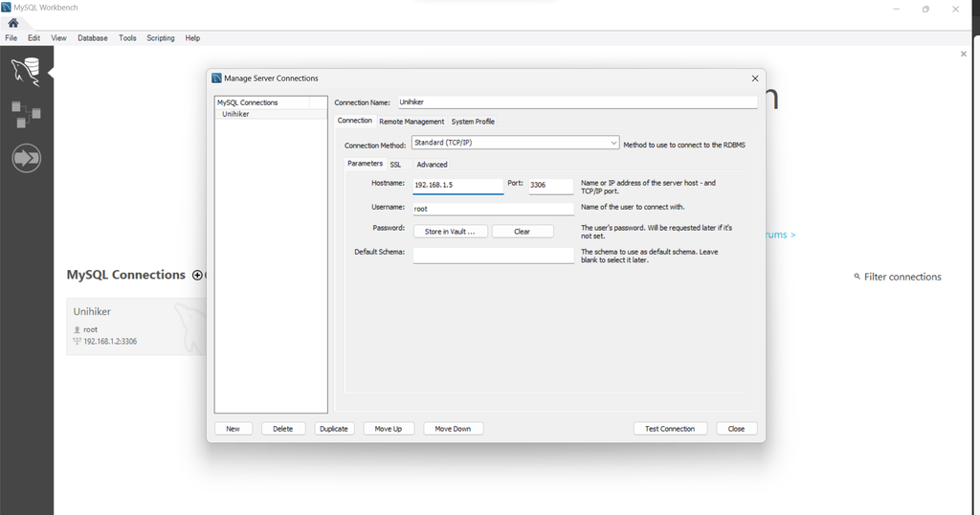Click the add connection plus icon
Image resolution: width=980 pixels, height=515 pixels.
[197, 275]
